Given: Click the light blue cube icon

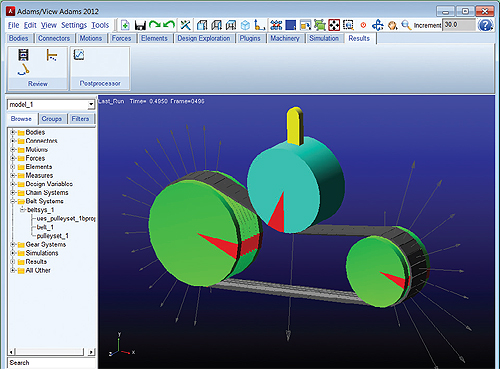Looking at the screenshot, I should 245,25.
